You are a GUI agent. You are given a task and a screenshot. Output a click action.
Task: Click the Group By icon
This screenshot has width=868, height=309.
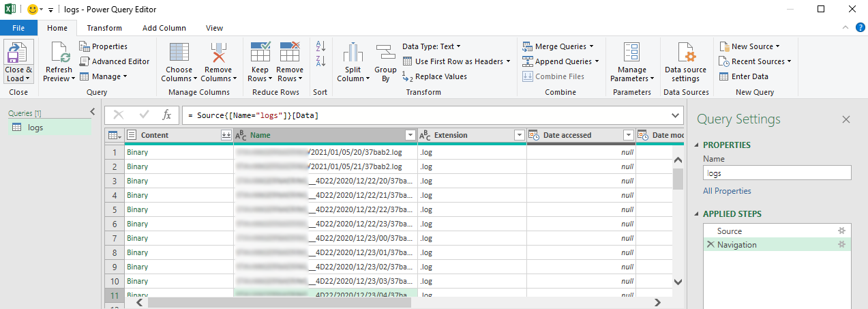386,53
